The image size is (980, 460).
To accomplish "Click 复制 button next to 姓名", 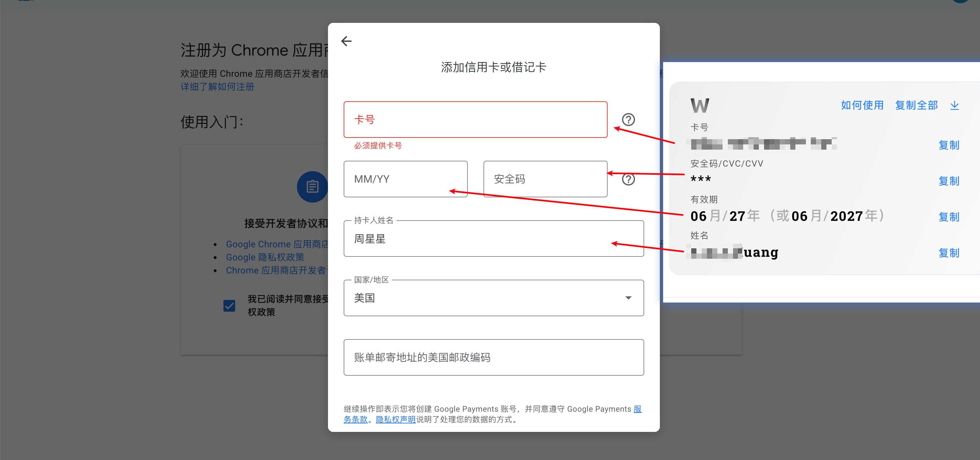I will click(x=947, y=253).
